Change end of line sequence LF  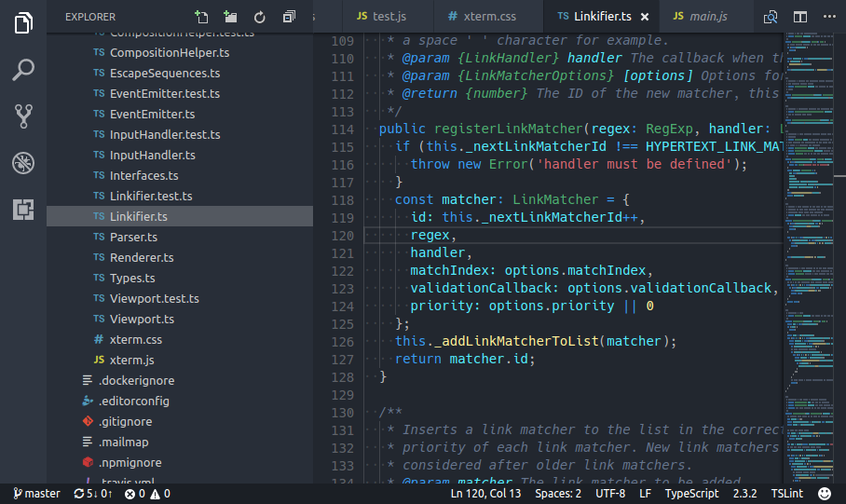tap(646, 493)
